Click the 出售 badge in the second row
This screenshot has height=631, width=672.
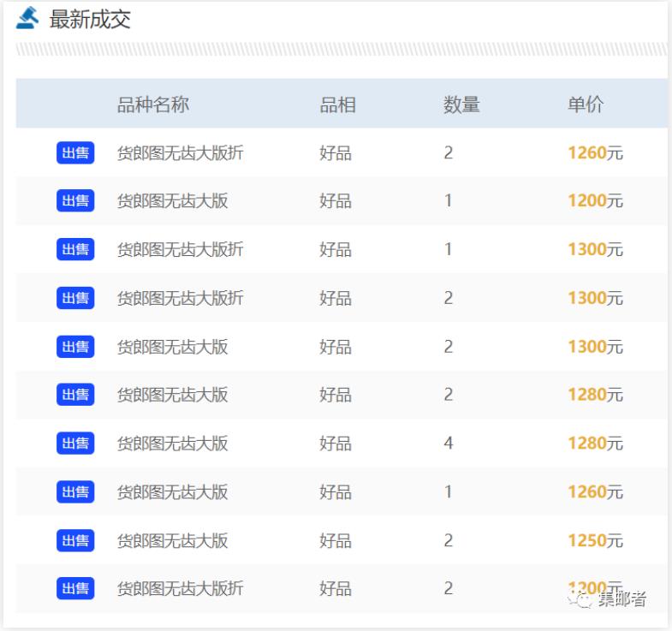[x=75, y=201]
